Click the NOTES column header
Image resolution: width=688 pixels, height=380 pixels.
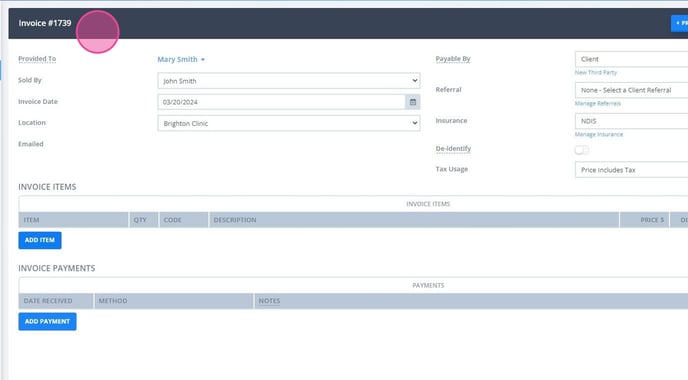coord(471,301)
